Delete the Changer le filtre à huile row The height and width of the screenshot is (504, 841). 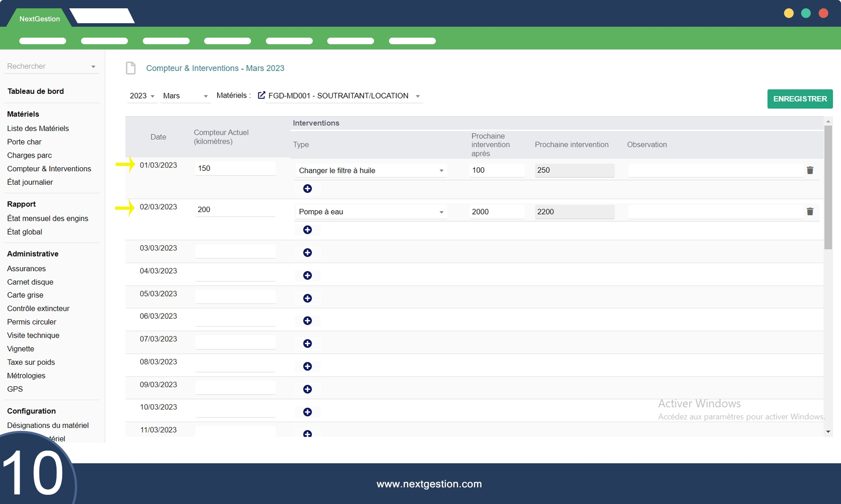click(x=810, y=170)
